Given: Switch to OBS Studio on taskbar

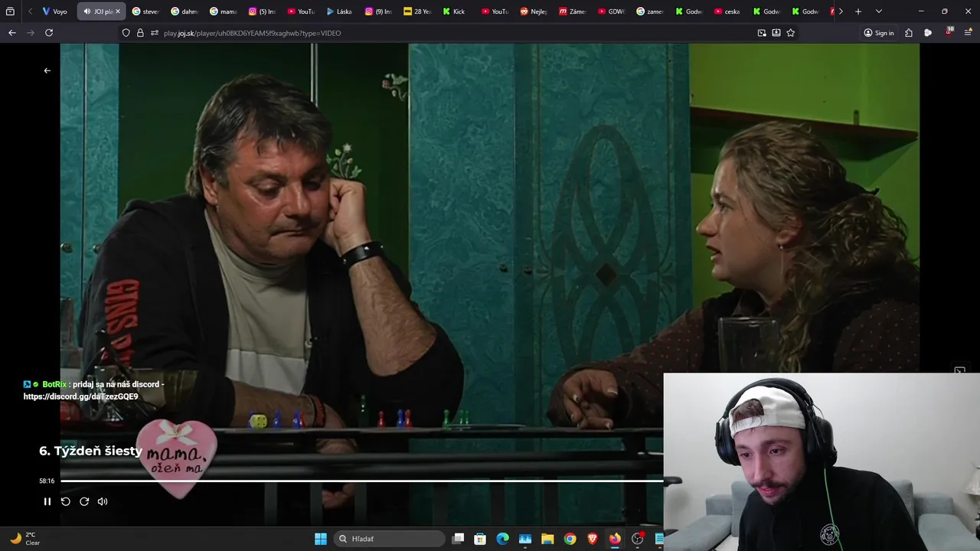Looking at the screenshot, I should [x=637, y=539].
